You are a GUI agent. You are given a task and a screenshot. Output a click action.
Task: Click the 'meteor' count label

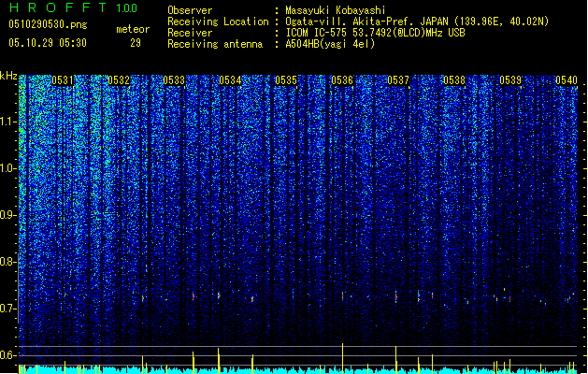pos(133,29)
